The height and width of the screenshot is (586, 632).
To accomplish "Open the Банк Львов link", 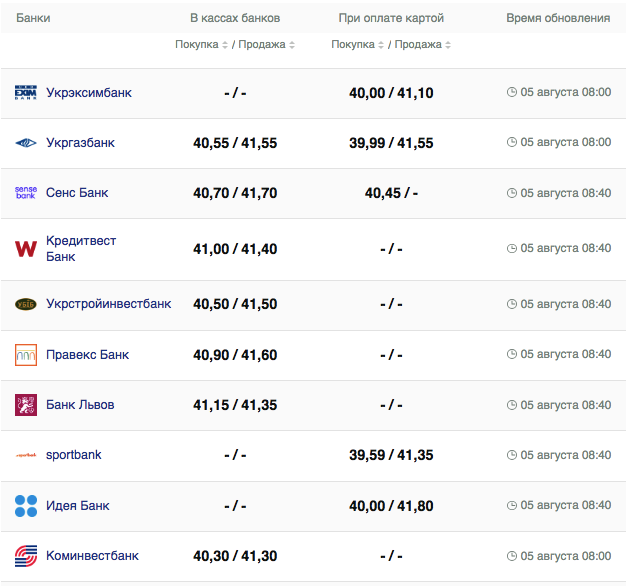I will 80,405.
